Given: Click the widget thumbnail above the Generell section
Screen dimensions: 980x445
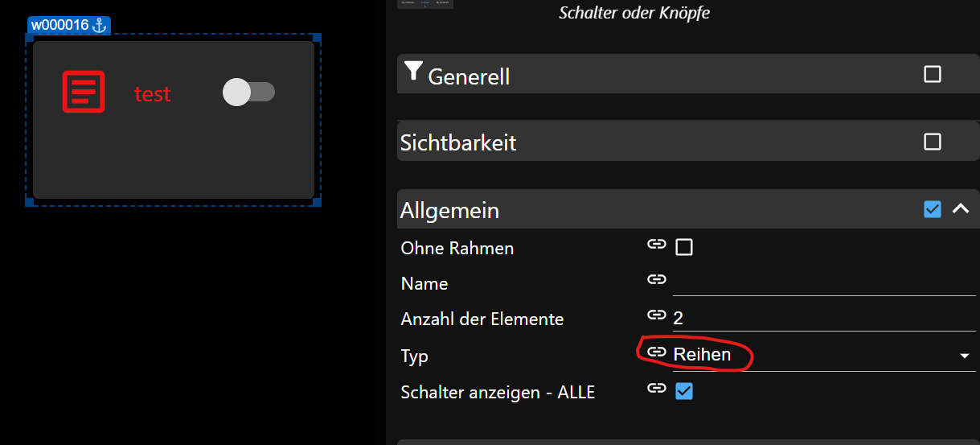Looking at the screenshot, I should coord(425,4).
